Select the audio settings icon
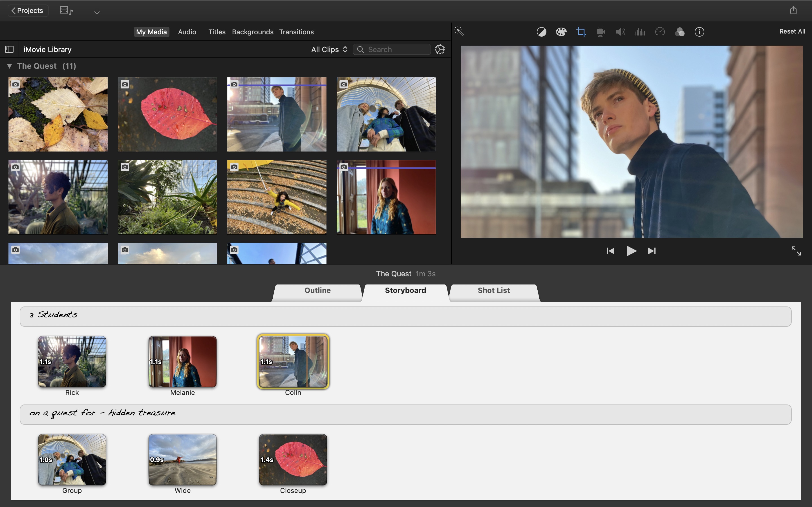 point(620,32)
